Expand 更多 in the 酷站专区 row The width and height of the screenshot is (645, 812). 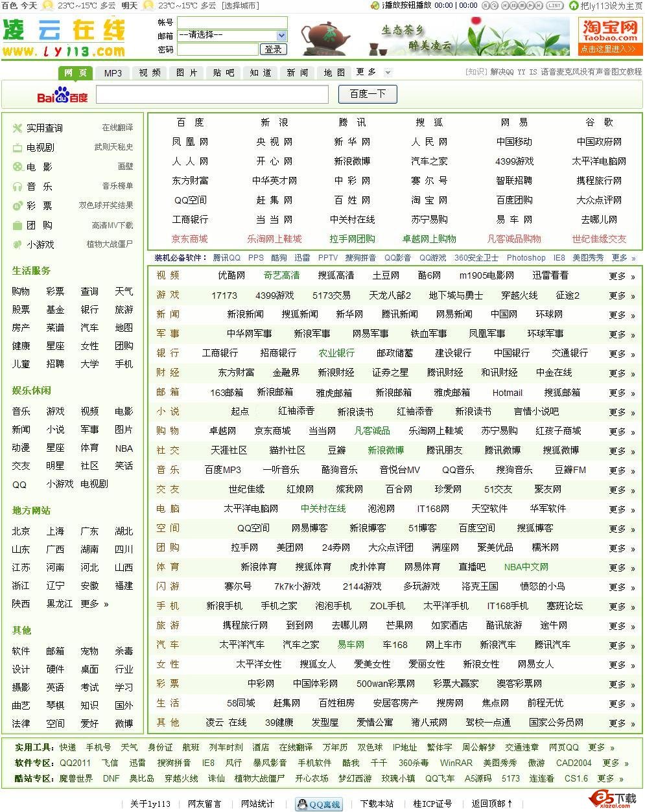pos(610,778)
